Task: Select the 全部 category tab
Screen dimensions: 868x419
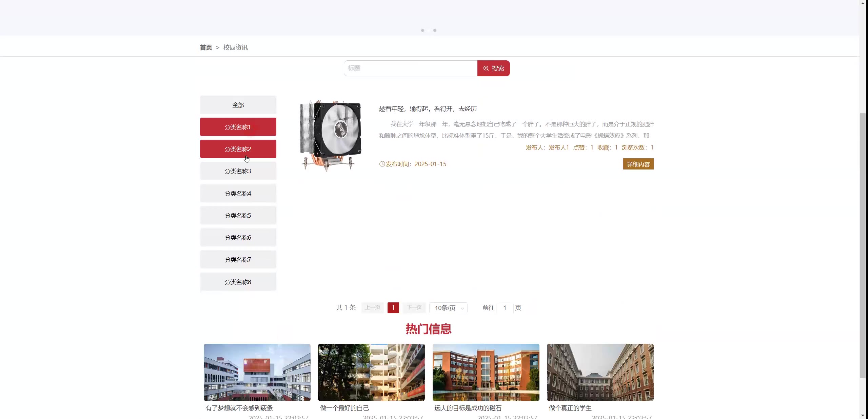Action: (x=238, y=105)
